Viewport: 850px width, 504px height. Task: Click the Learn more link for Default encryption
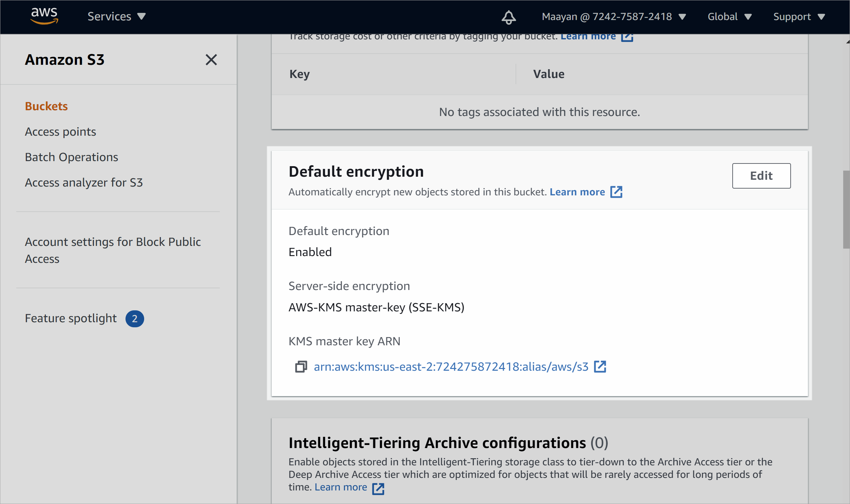pos(577,191)
